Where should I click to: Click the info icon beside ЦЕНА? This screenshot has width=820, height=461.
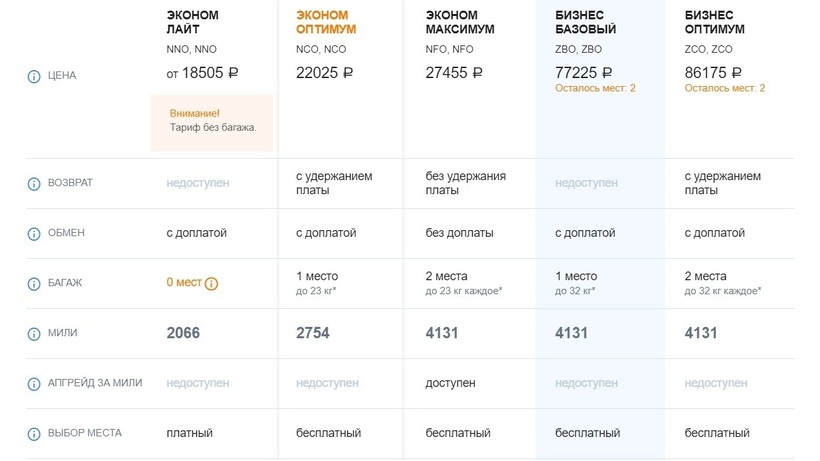point(33,75)
